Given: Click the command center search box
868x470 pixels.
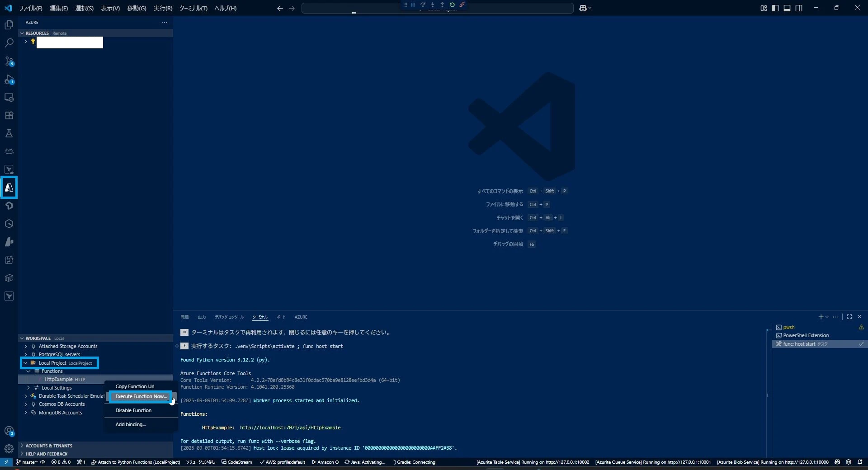Looking at the screenshot, I should (437, 8).
